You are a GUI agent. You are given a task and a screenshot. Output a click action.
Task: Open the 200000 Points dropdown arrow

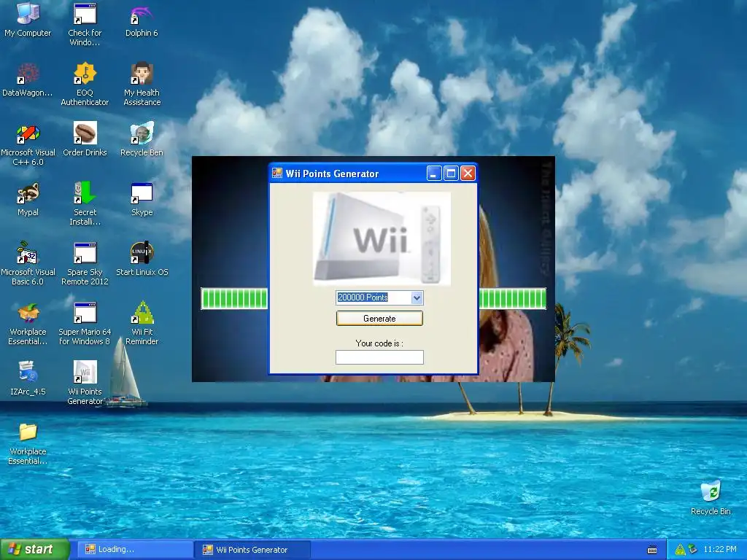417,298
